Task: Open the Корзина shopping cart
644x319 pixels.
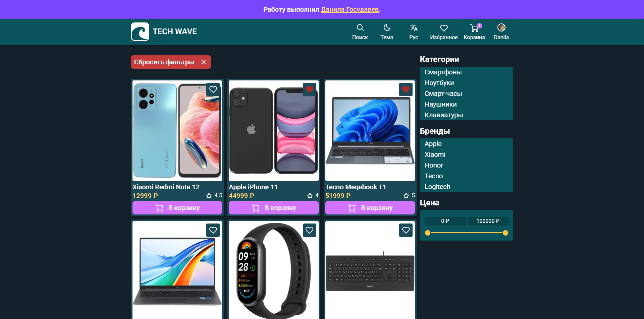Action: coord(474,32)
